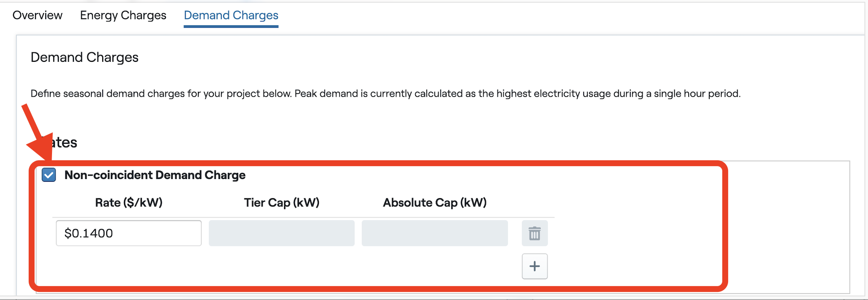Click the Absolute Cap (kW) input box

[x=434, y=233]
